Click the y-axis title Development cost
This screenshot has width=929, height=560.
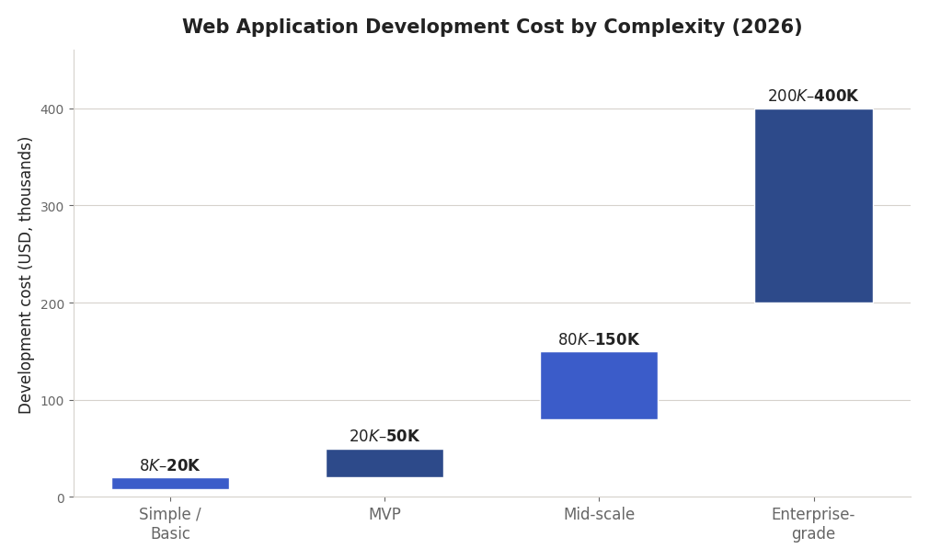click(25, 276)
